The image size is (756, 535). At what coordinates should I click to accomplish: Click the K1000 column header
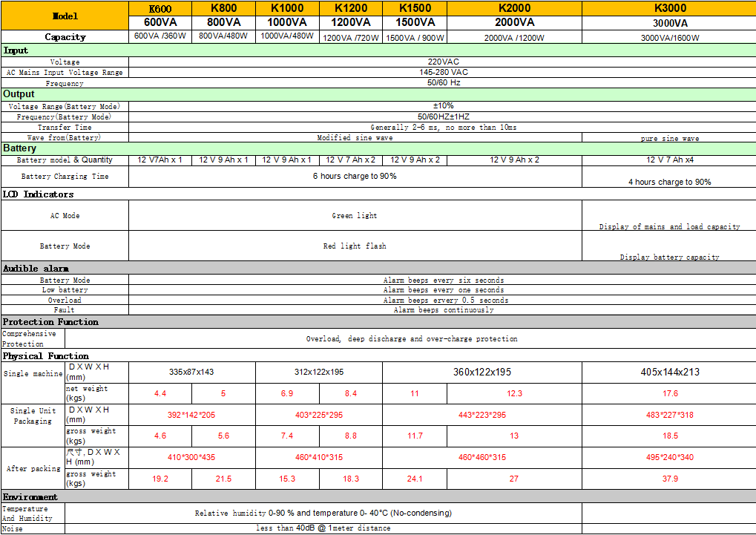tap(287, 8)
